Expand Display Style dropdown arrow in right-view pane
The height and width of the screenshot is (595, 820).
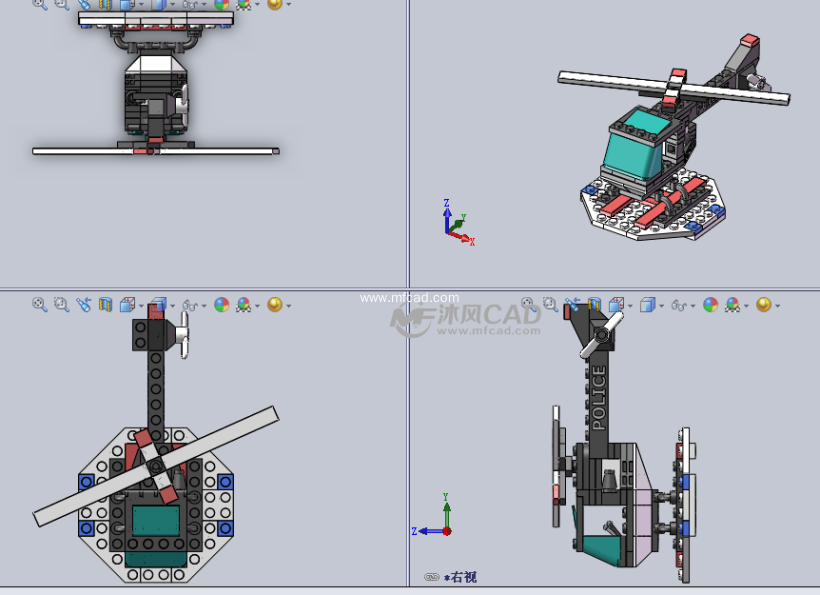[662, 306]
